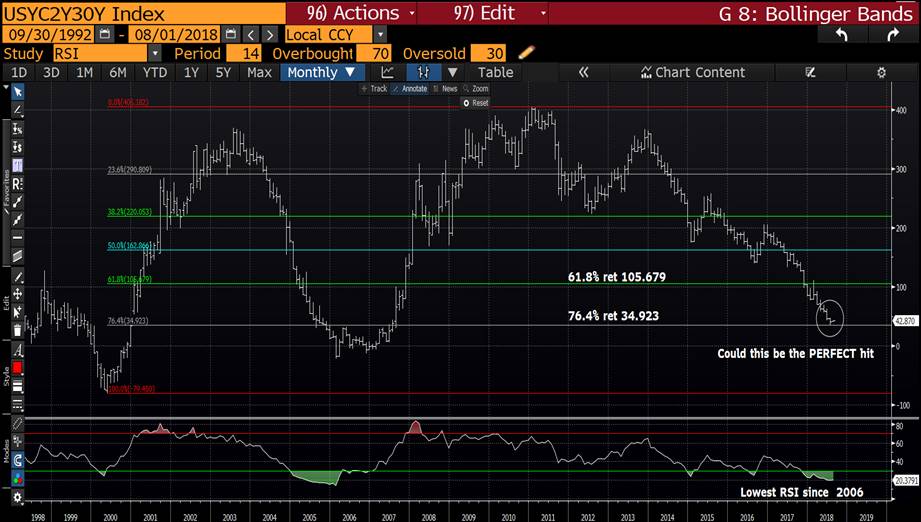The image size is (921, 522).
Task: Collapse the annotation toolbar triangle
Action: click(x=6, y=87)
